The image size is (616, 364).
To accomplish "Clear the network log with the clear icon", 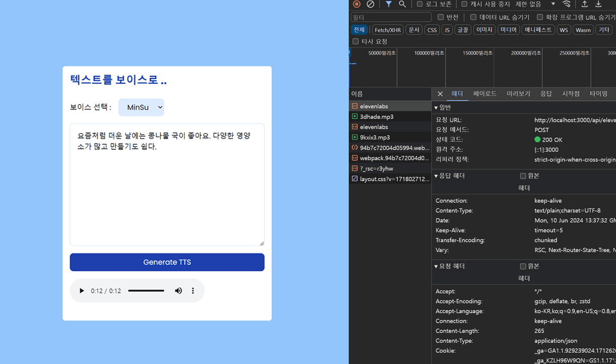I will pyautogui.click(x=370, y=4).
